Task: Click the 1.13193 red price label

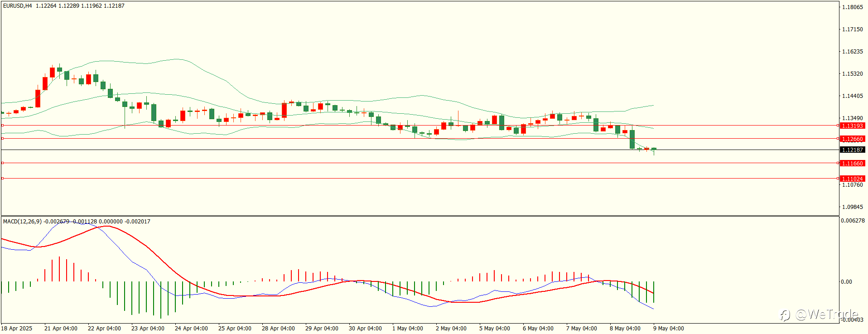Action: pyautogui.click(x=852, y=126)
